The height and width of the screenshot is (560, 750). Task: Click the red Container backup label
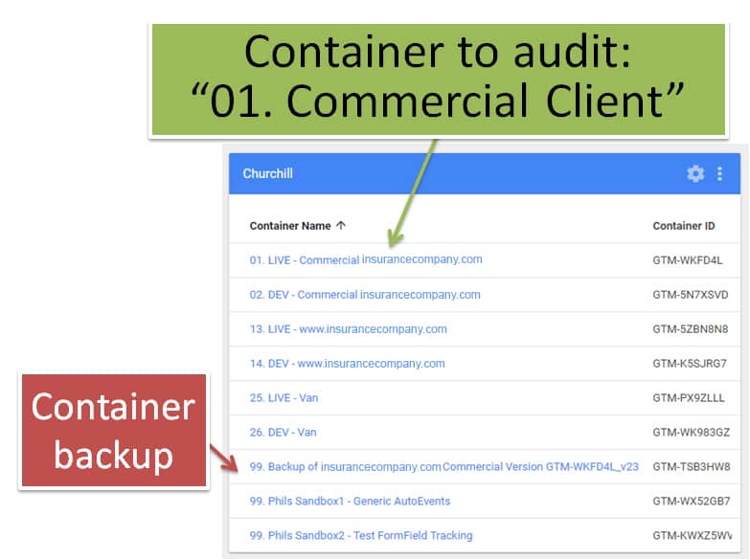point(113,431)
